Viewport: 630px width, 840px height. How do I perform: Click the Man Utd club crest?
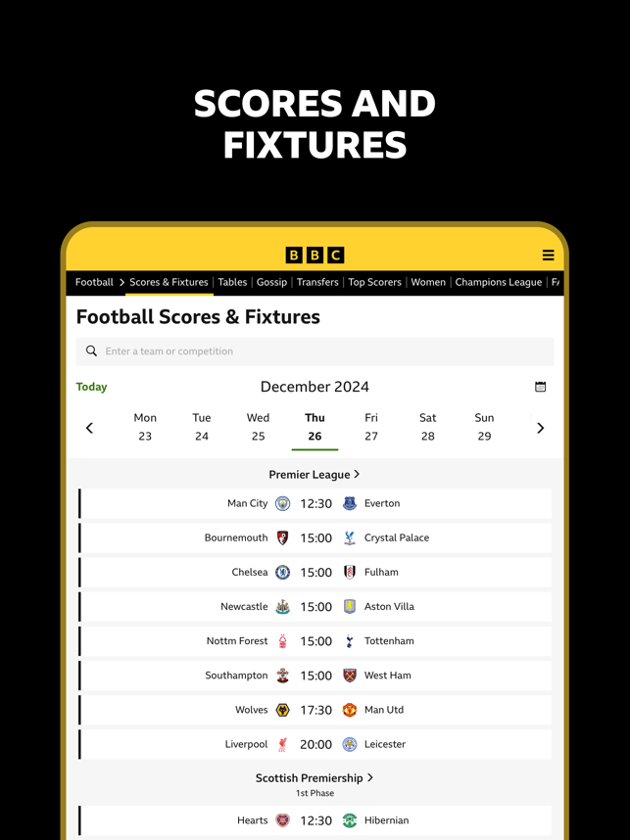point(350,710)
